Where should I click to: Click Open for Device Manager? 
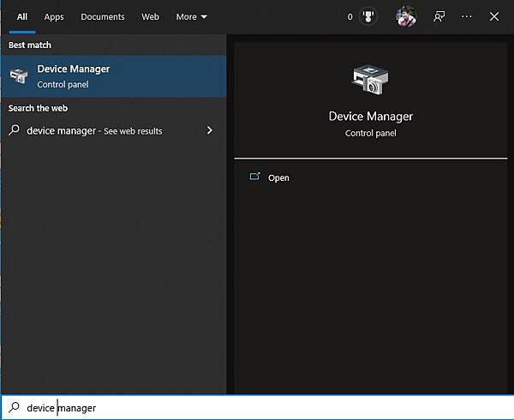click(278, 177)
